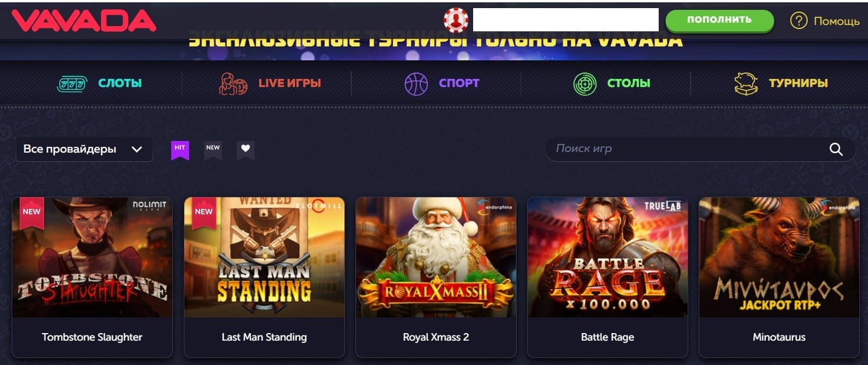Image resolution: width=868 pixels, height=365 pixels.
Task: Click the roulette tables icon
Action: point(584,84)
